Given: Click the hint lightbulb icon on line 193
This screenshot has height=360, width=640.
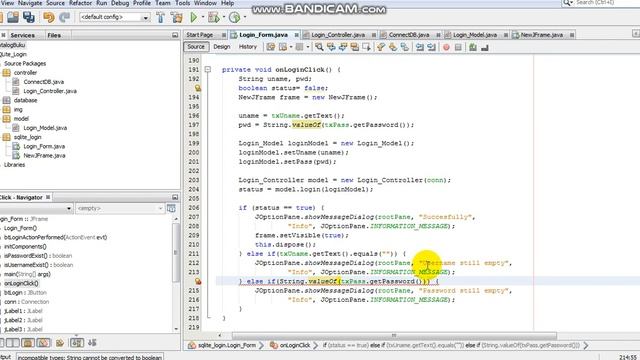Looking at the screenshot, I should click(x=198, y=88).
